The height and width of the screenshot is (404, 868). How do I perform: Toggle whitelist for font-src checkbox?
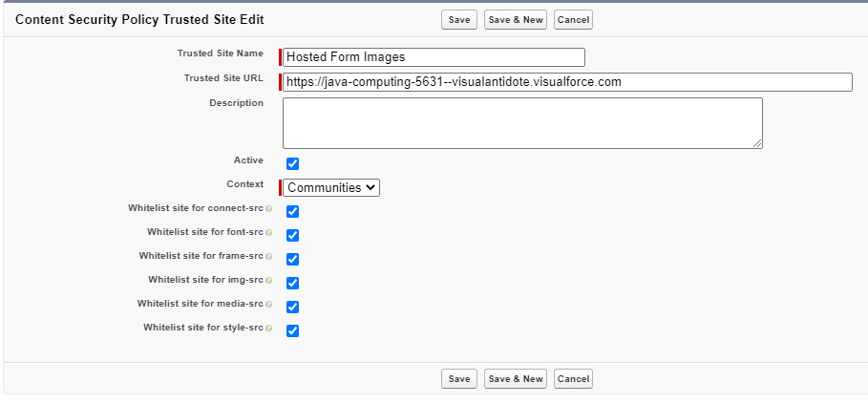(293, 235)
